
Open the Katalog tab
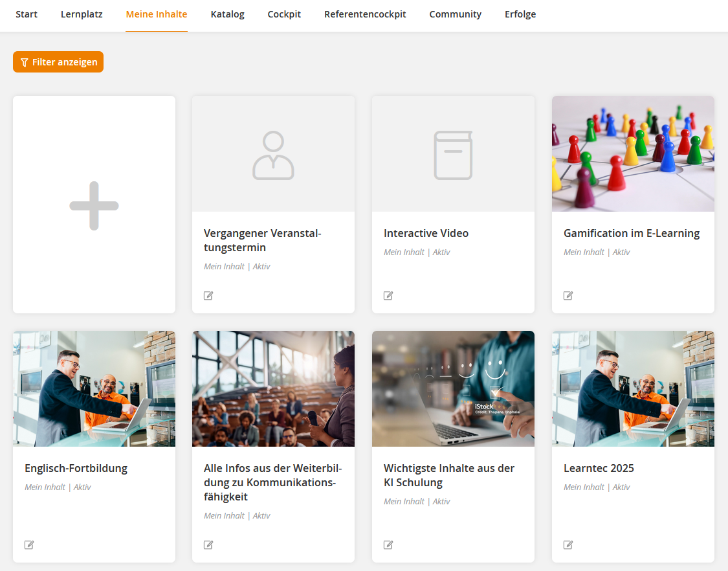[227, 14]
